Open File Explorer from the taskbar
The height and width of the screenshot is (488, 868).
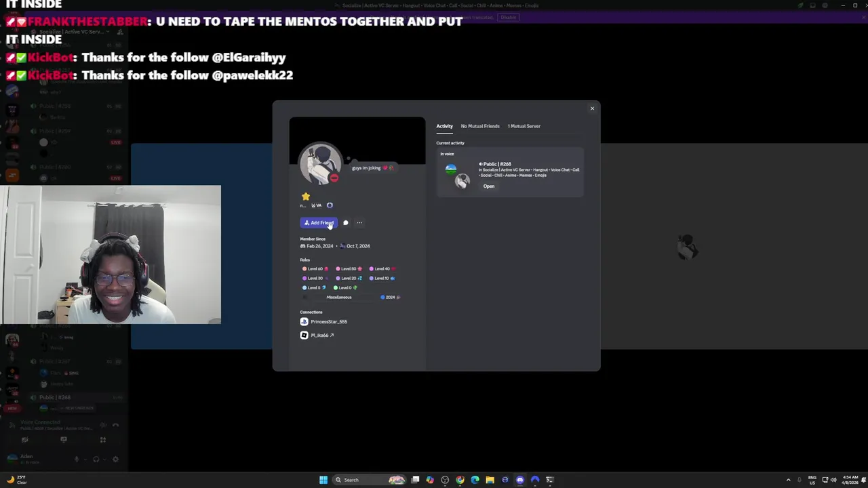(x=490, y=480)
